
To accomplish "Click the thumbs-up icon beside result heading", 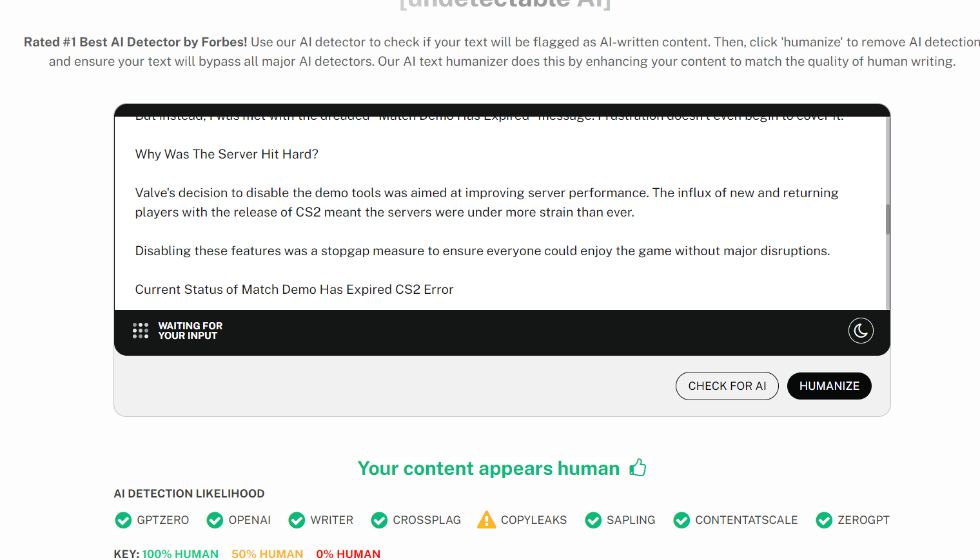I will tap(638, 467).
